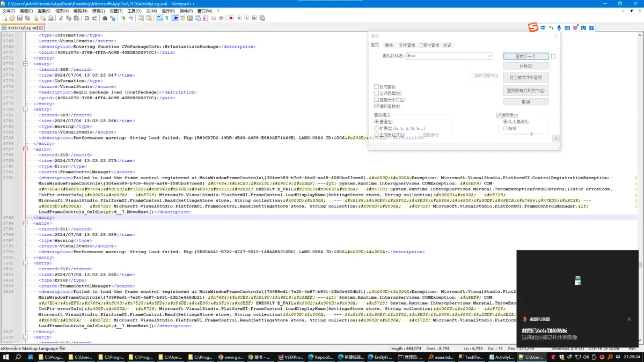
Task: Close the ActivityLog.xml tab with its red X
Action: tap(40, 27)
